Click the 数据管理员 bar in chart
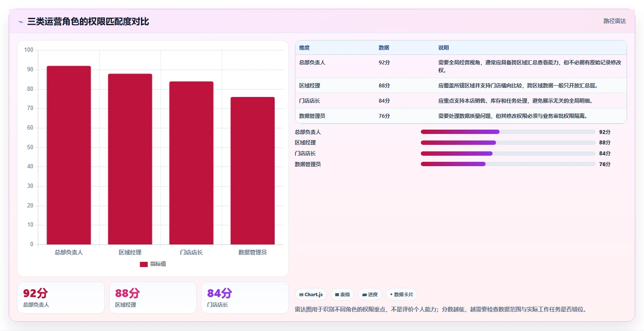Viewport: 644px width, 331px height. click(x=253, y=171)
